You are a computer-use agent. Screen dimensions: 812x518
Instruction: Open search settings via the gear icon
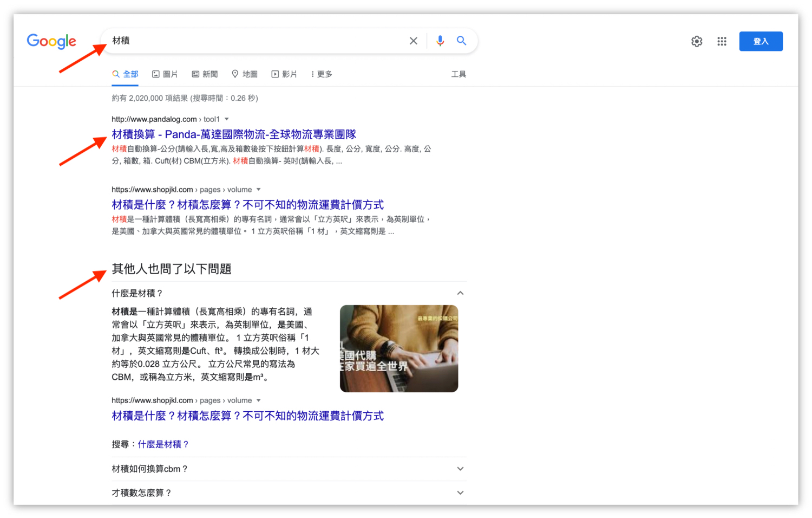point(697,41)
